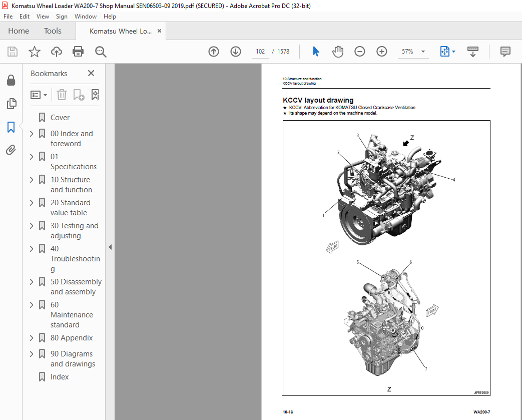Activate the selection arrow tool

click(x=316, y=52)
